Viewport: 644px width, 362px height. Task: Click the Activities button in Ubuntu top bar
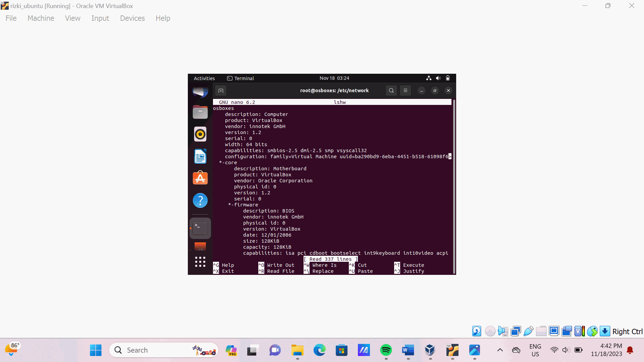204,78
